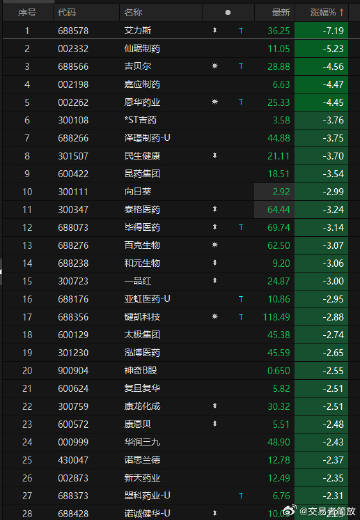Sort by the 代码 column header
The width and height of the screenshot is (360, 520).
(67, 13)
